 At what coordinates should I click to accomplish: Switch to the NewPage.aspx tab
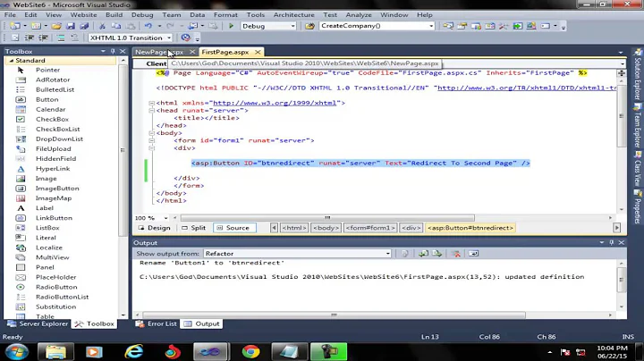coord(159,52)
